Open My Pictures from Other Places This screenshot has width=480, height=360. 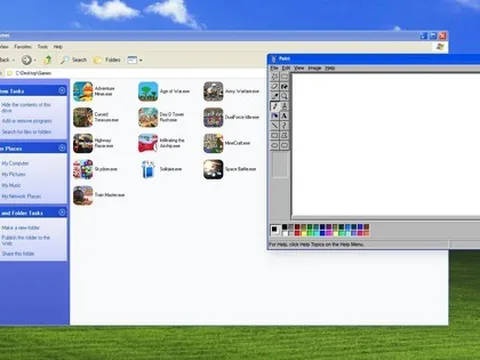(x=13, y=174)
